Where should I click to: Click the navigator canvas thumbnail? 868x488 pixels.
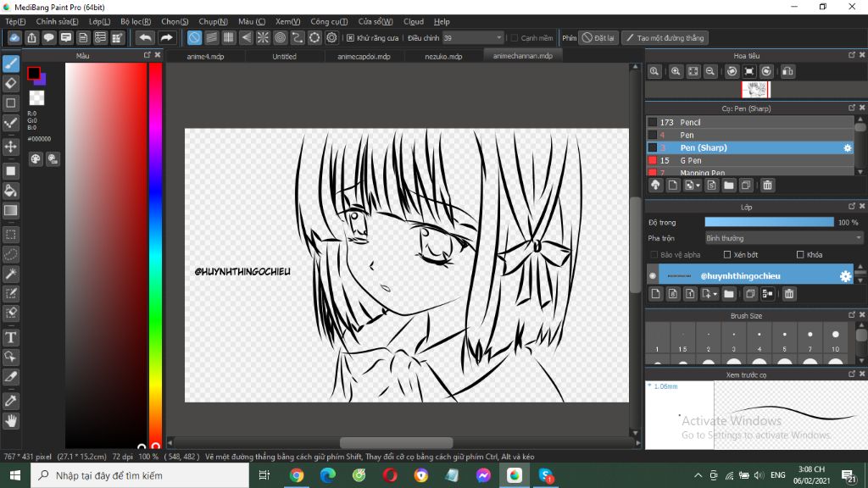tap(755, 90)
